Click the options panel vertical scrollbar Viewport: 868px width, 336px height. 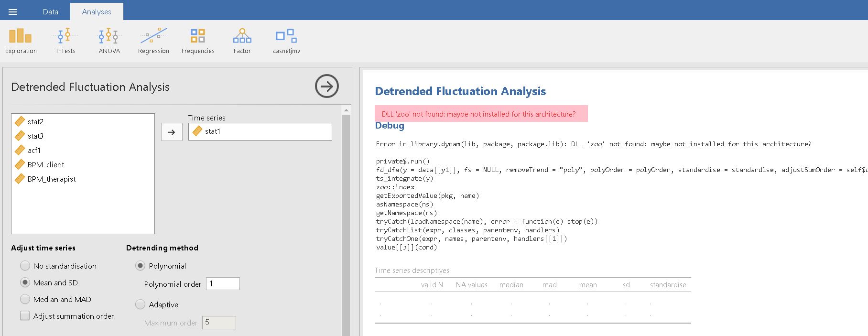[347, 215]
